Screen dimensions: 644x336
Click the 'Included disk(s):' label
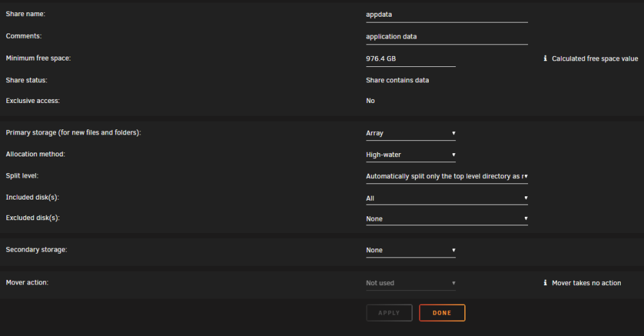click(x=32, y=197)
